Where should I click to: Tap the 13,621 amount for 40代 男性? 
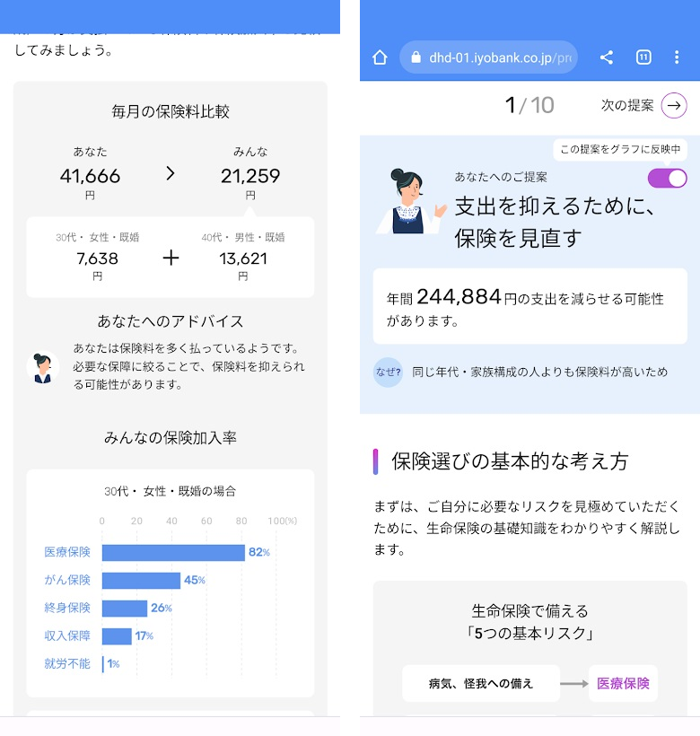[243, 258]
